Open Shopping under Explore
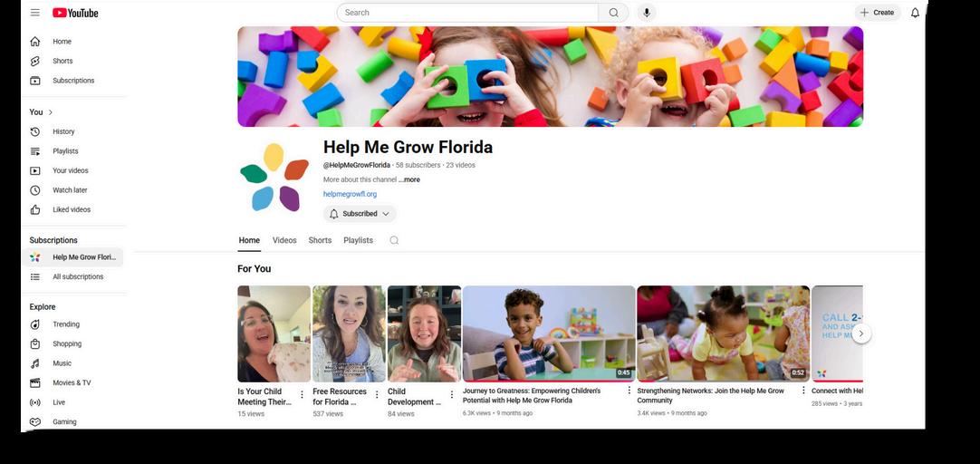This screenshot has width=980, height=464. pyautogui.click(x=73, y=343)
